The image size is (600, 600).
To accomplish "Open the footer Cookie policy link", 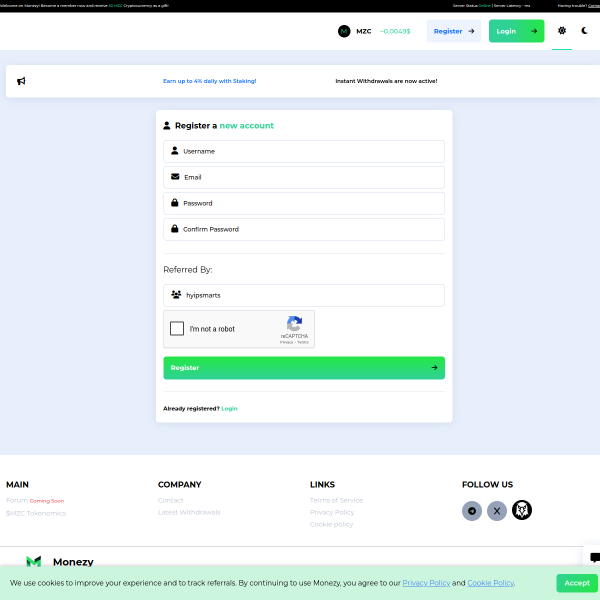I will [331, 524].
